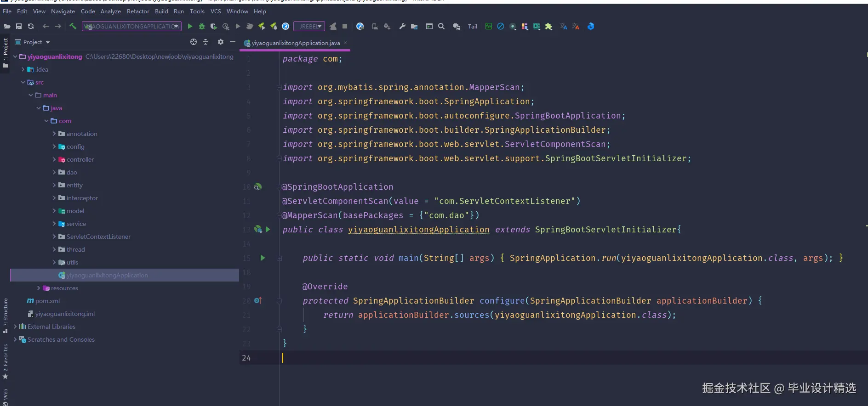Click the blue circle-slash toolbar icon
The image size is (868, 406).
tap(501, 27)
